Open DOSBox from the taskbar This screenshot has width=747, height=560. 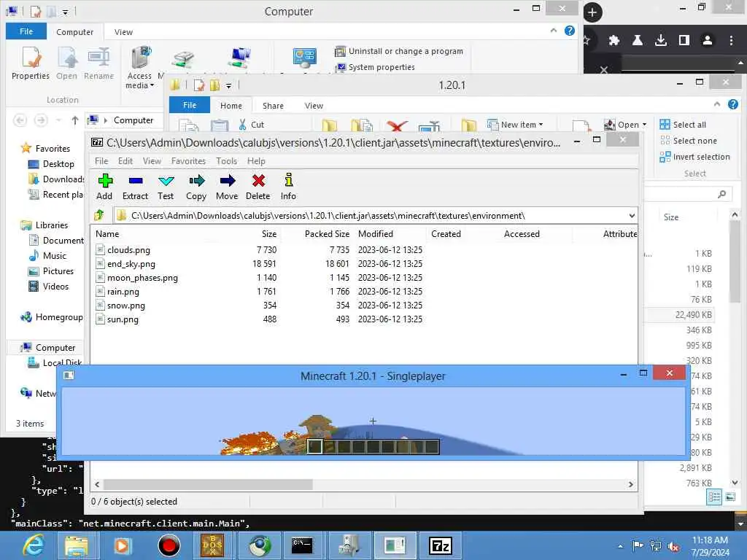click(x=212, y=545)
